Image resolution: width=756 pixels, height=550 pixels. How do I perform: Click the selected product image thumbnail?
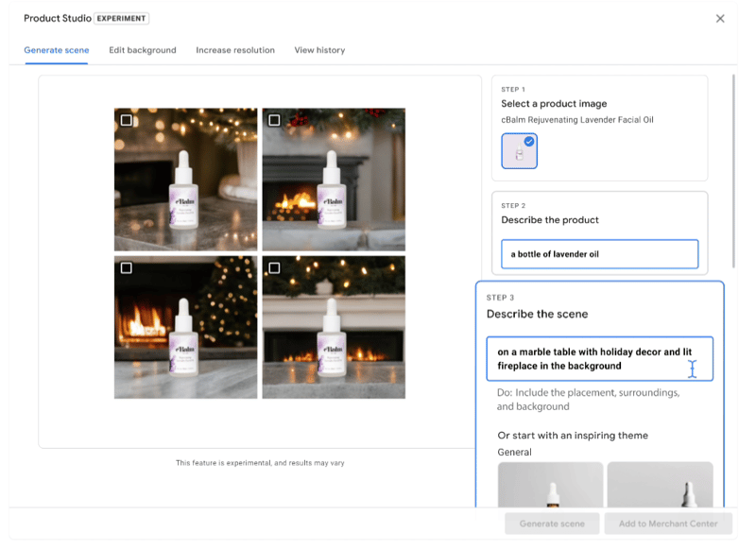coord(519,152)
